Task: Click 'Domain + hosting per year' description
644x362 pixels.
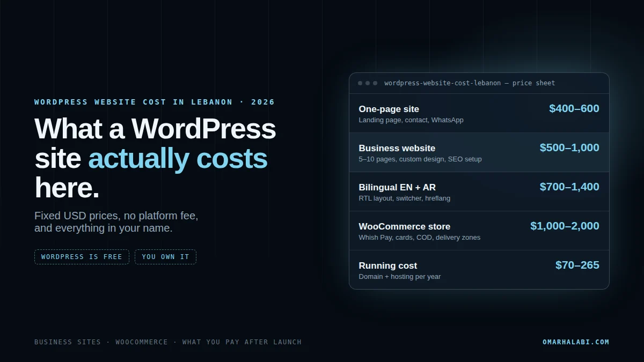Action: (x=400, y=277)
